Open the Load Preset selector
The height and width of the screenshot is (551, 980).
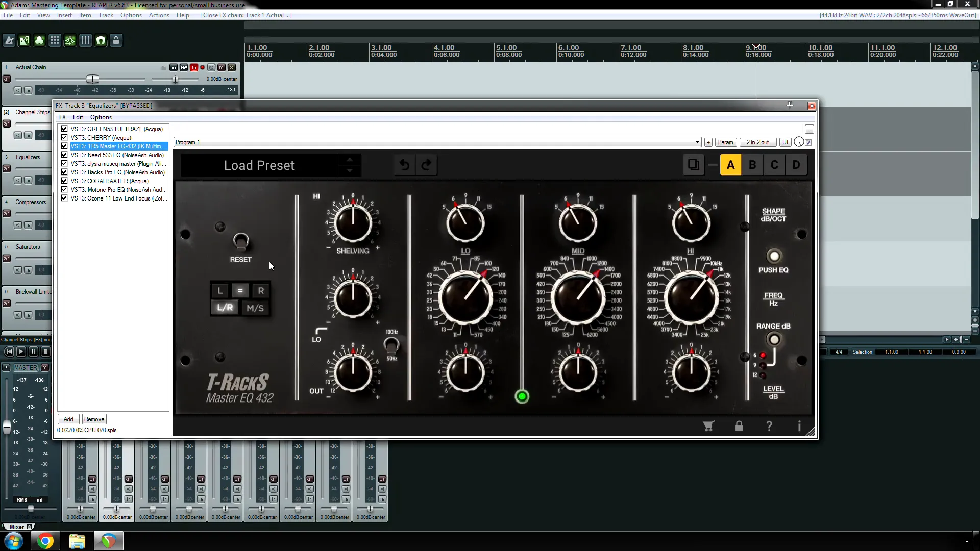point(259,165)
